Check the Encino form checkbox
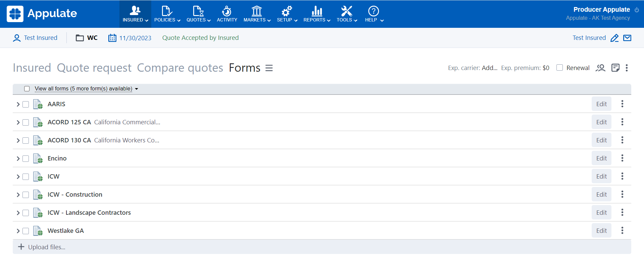 (26, 158)
